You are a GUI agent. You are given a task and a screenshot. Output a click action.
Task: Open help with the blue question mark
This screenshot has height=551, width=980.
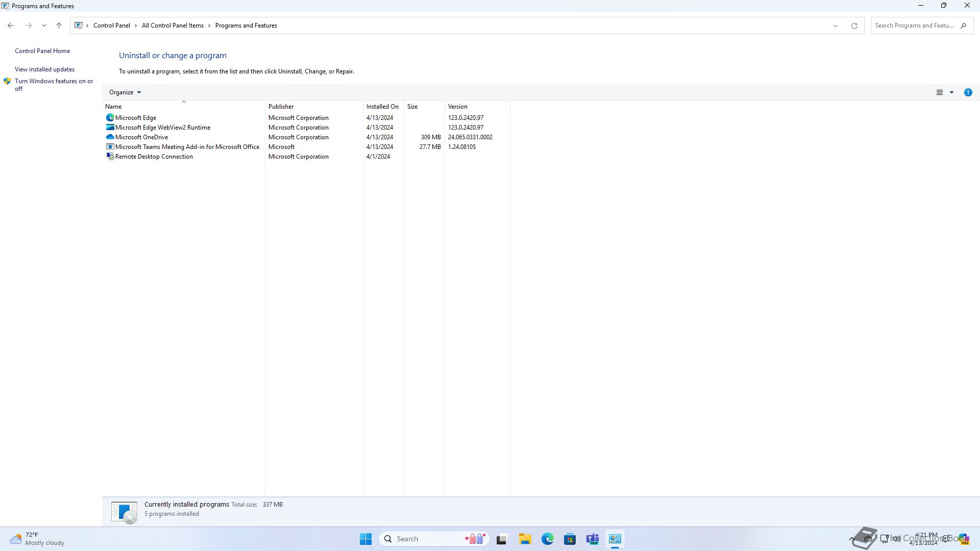pos(968,92)
